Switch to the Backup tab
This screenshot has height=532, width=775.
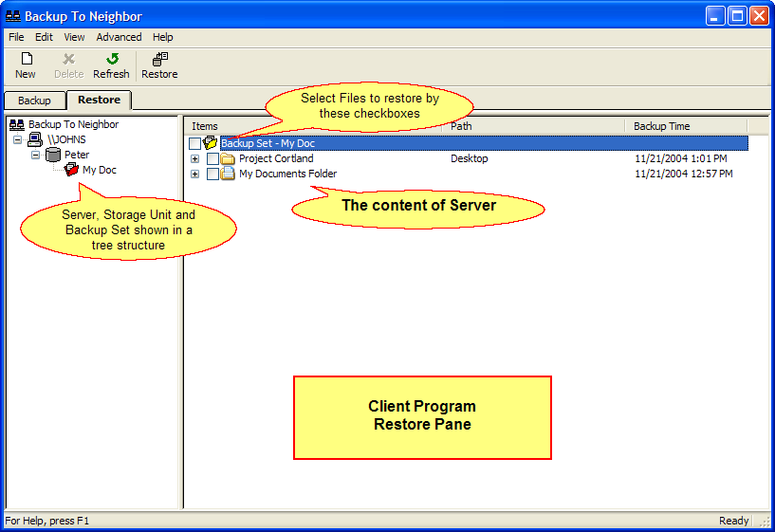pyautogui.click(x=34, y=100)
